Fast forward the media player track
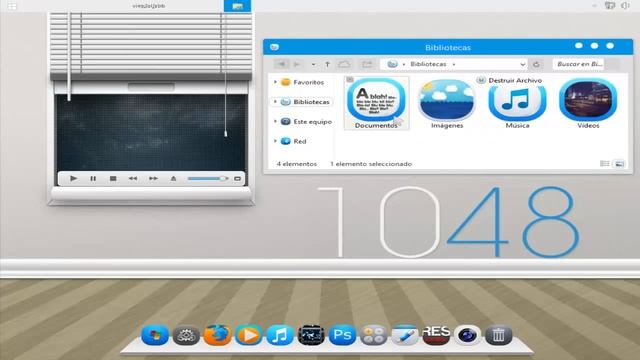 click(x=153, y=178)
